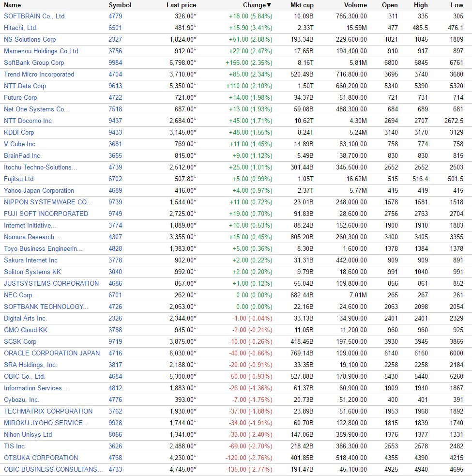Click ticker symbol 6702

(x=115, y=179)
